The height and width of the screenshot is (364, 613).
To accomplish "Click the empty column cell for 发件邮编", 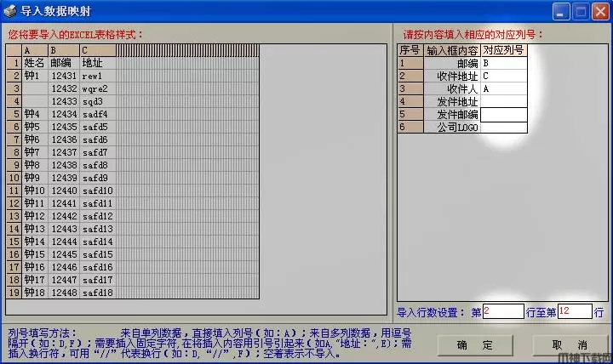I will pos(503,114).
